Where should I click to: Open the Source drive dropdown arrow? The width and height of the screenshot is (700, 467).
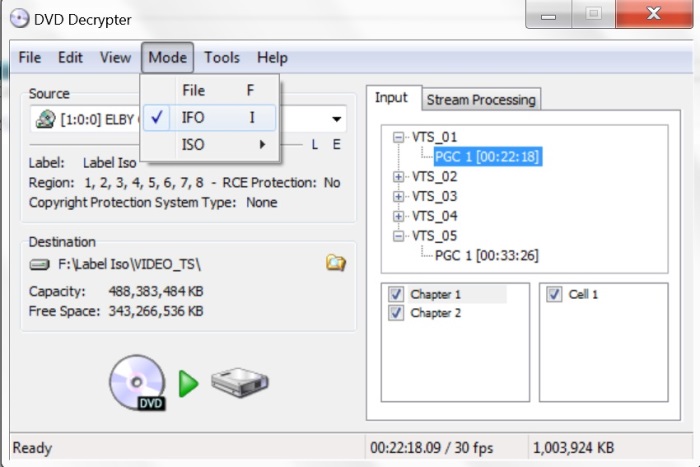tap(337, 119)
